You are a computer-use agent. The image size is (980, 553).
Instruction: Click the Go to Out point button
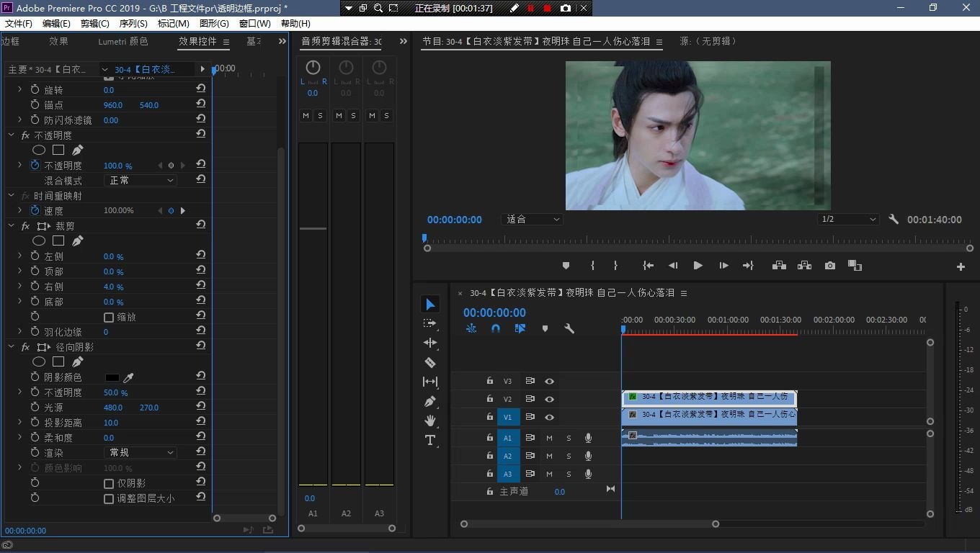pyautogui.click(x=748, y=266)
